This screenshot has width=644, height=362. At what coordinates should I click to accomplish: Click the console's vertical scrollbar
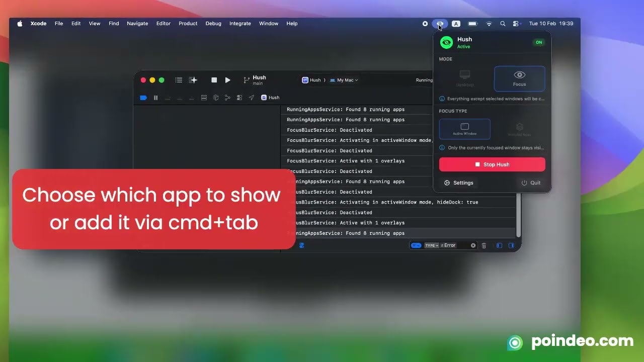click(518, 221)
